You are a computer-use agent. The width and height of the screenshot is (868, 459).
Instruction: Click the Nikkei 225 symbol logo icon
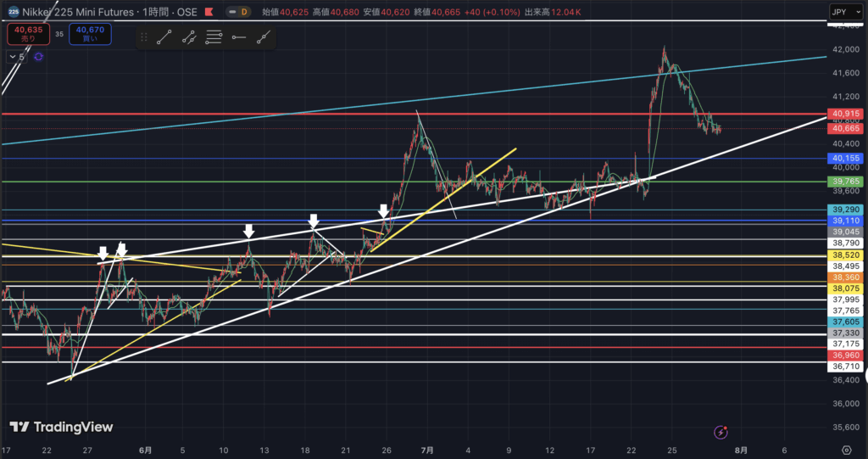click(14, 12)
